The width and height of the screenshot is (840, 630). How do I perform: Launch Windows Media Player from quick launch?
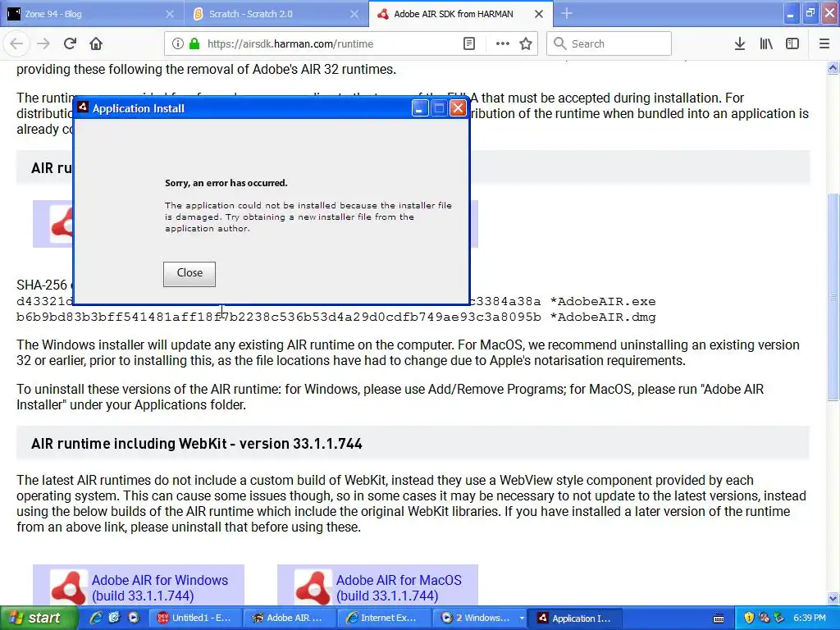tap(134, 618)
